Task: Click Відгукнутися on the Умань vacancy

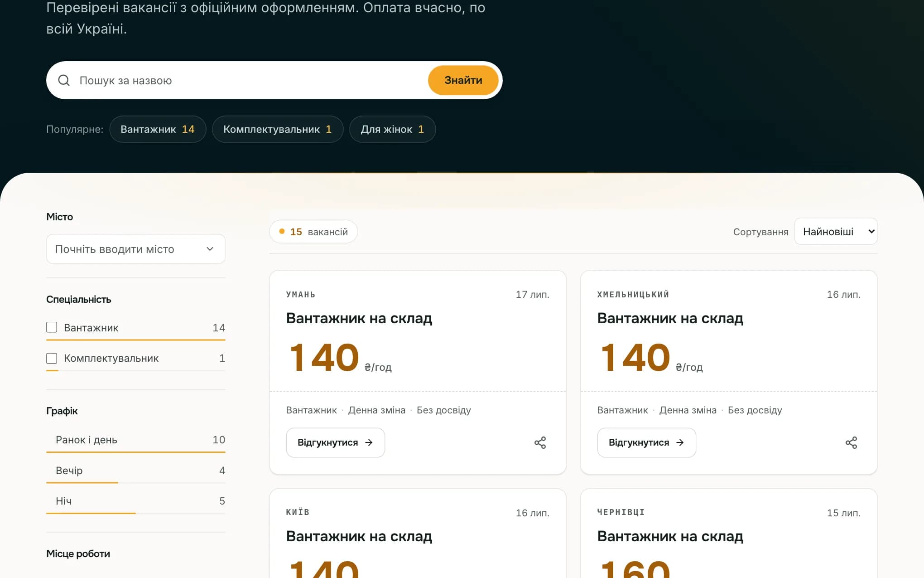Action: click(x=335, y=442)
